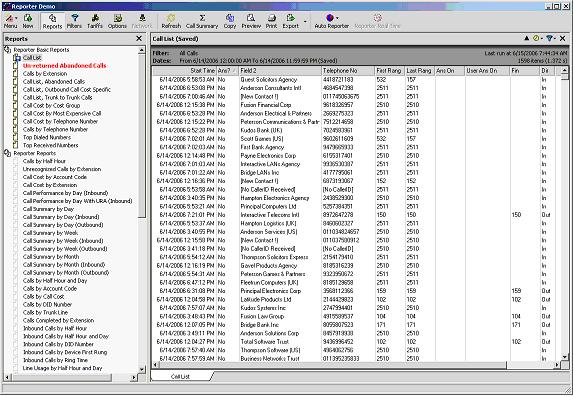Toggle the Reports panel button

pyautogui.click(x=52, y=21)
